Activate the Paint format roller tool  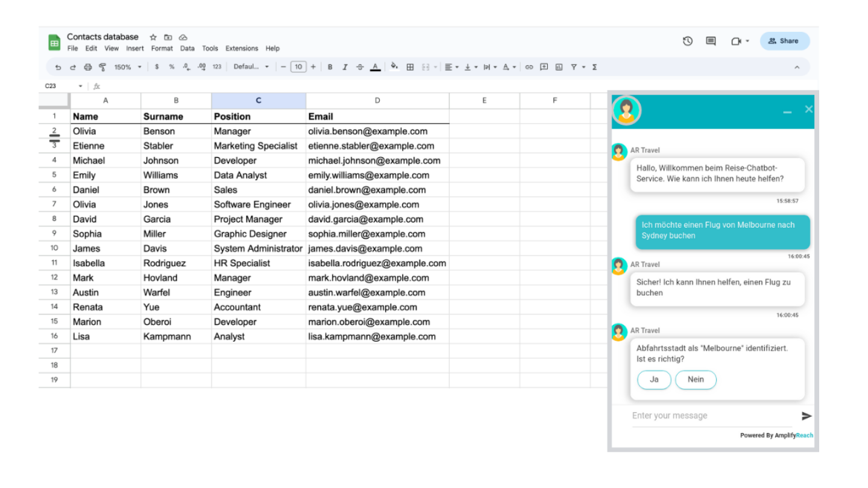[102, 67]
